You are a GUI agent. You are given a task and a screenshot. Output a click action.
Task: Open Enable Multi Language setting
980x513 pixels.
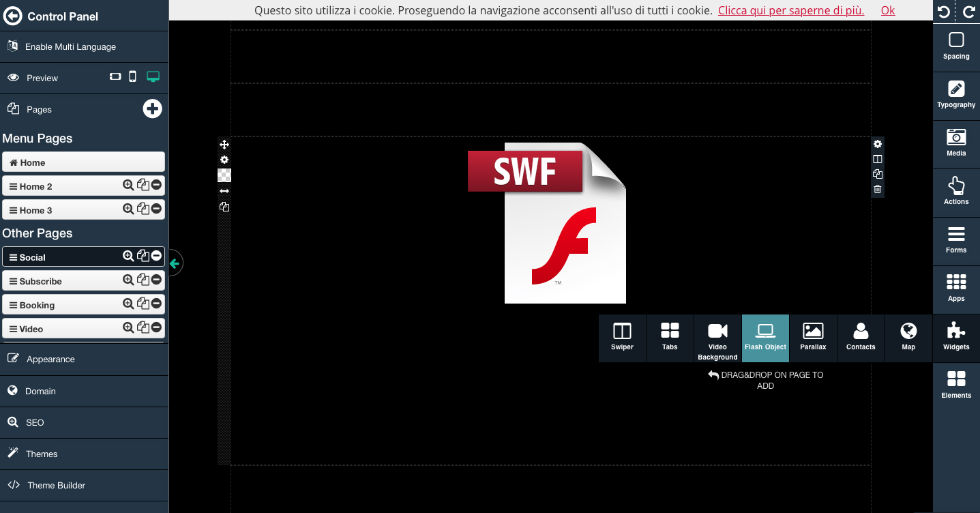tap(84, 46)
